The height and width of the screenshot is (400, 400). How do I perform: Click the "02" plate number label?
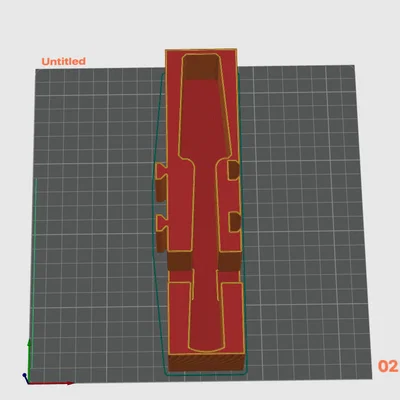coord(388,366)
